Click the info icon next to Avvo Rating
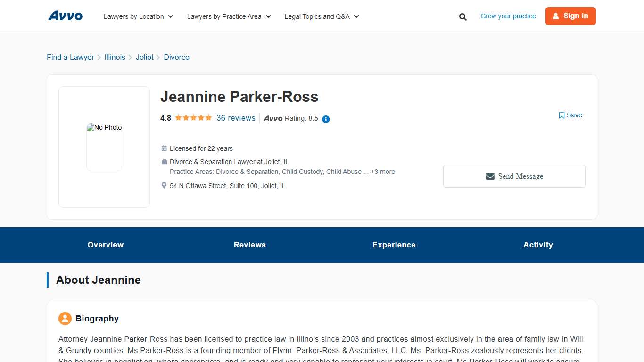The width and height of the screenshot is (644, 362). [326, 119]
